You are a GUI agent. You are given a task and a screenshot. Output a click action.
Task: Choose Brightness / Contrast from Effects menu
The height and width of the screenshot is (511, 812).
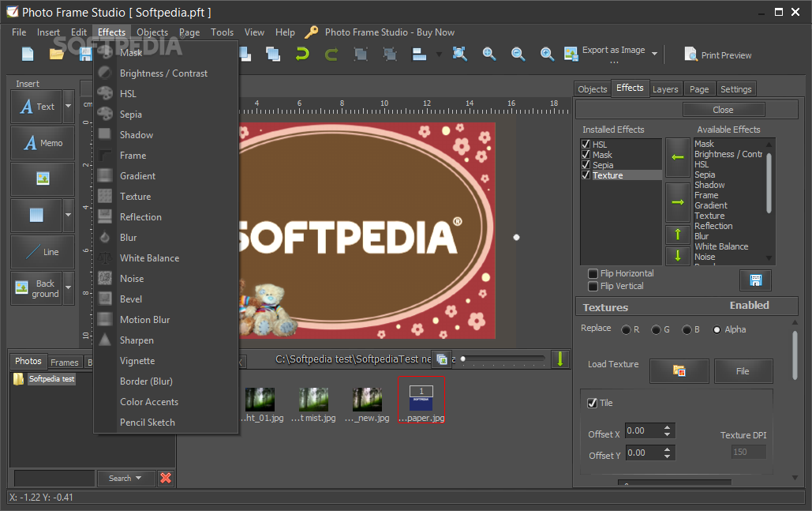pyautogui.click(x=163, y=73)
